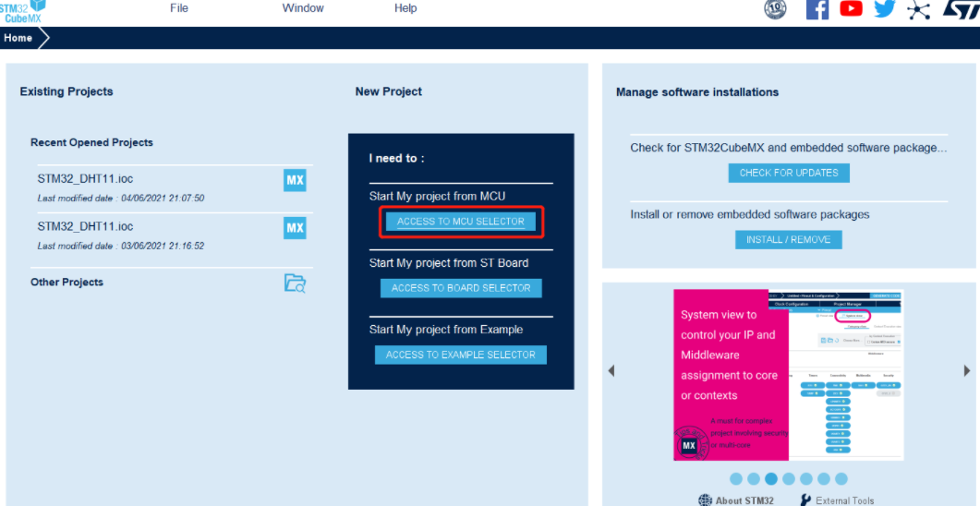Screen dimensions: 980x506
Task: Click 'Install or remove embedded software packages' text
Action: click(750, 214)
